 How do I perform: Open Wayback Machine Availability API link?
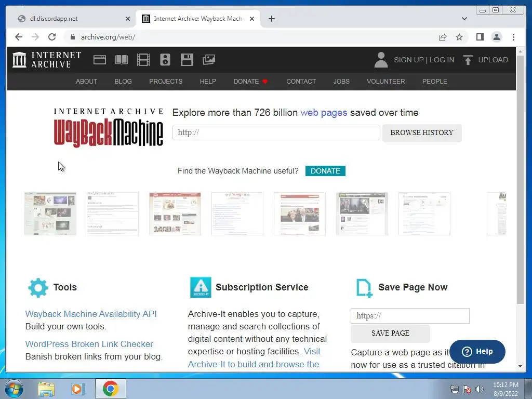pyautogui.click(x=91, y=314)
